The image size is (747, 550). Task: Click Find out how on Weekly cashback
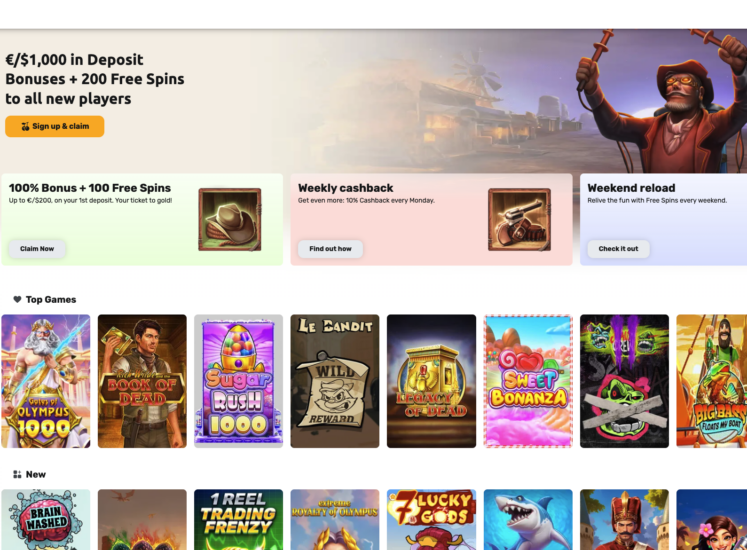[x=330, y=249]
